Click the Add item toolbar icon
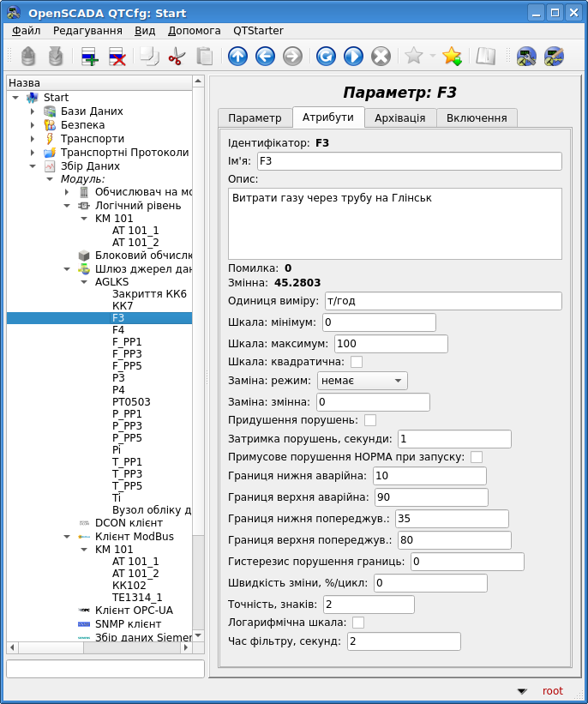Screen dimensions: 588x704 click(x=90, y=57)
